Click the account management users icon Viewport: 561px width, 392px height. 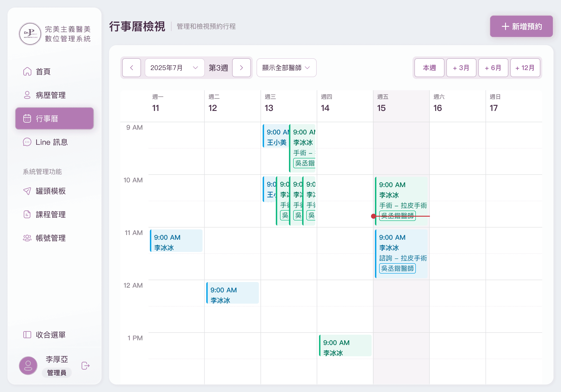(27, 238)
